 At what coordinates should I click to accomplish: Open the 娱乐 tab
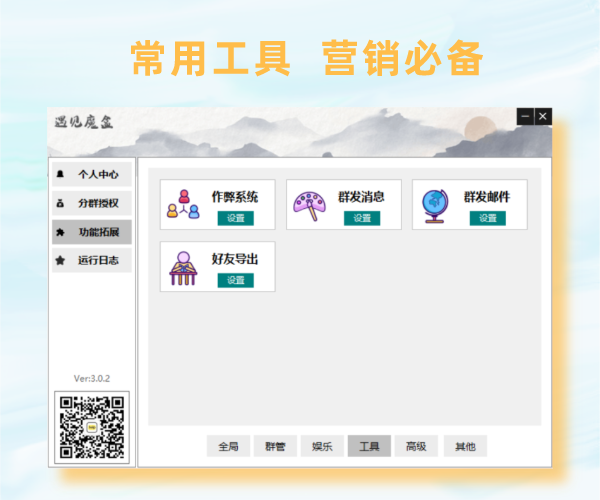pos(322,446)
